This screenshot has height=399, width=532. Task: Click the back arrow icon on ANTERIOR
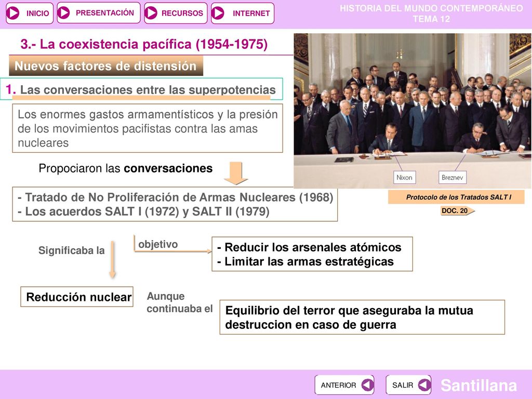pos(367,385)
